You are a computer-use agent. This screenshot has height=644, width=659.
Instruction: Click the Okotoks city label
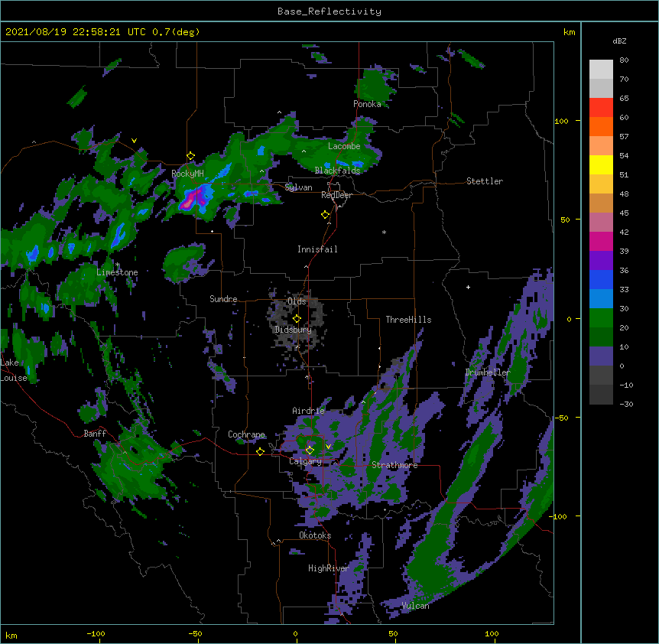pyautogui.click(x=315, y=535)
